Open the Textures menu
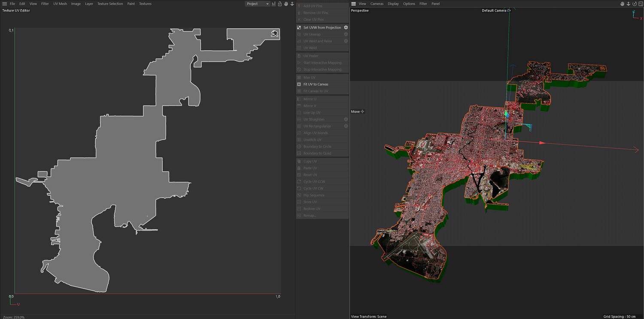 coord(145,4)
